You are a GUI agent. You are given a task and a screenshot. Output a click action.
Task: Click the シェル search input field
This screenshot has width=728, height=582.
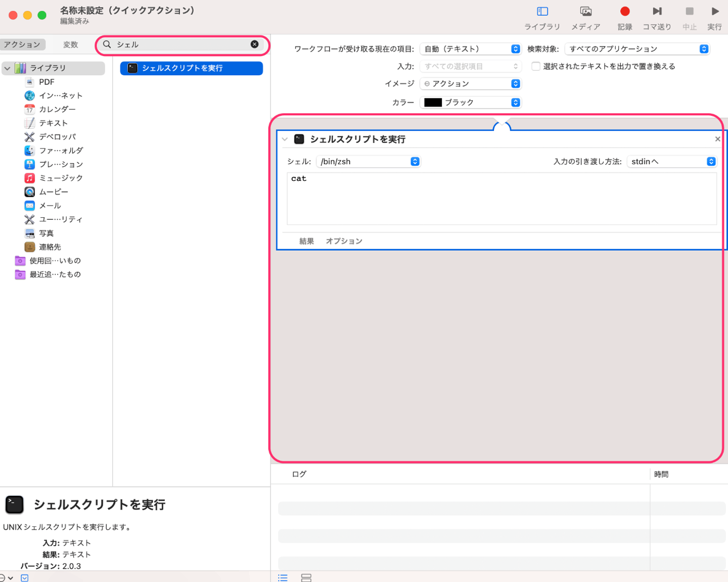pos(182,44)
